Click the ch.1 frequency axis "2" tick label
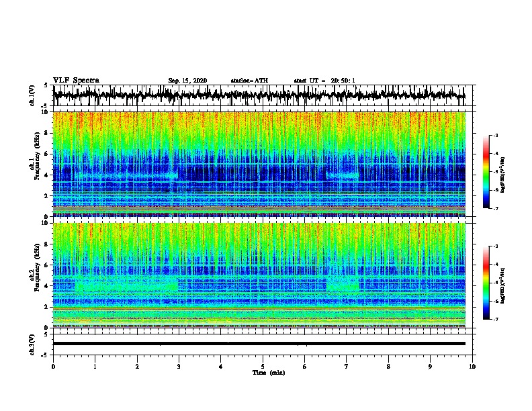 (x=46, y=195)
